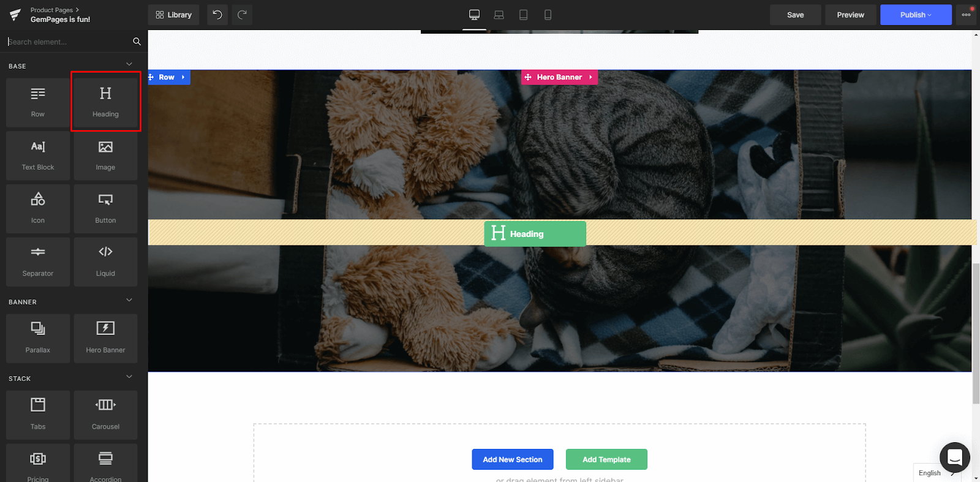
Task: Click the redo arrow icon
Action: tap(242, 15)
